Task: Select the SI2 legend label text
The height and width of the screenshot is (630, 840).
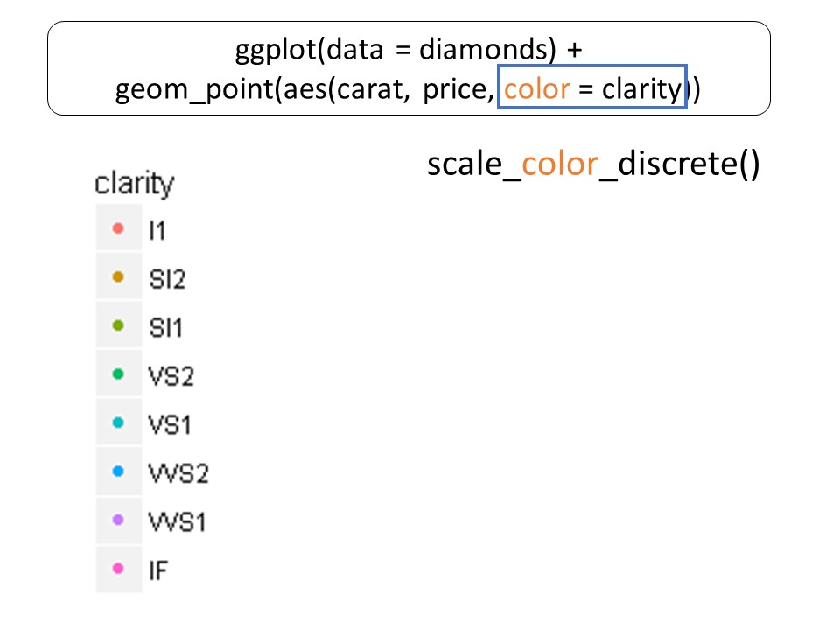Action: (167, 280)
